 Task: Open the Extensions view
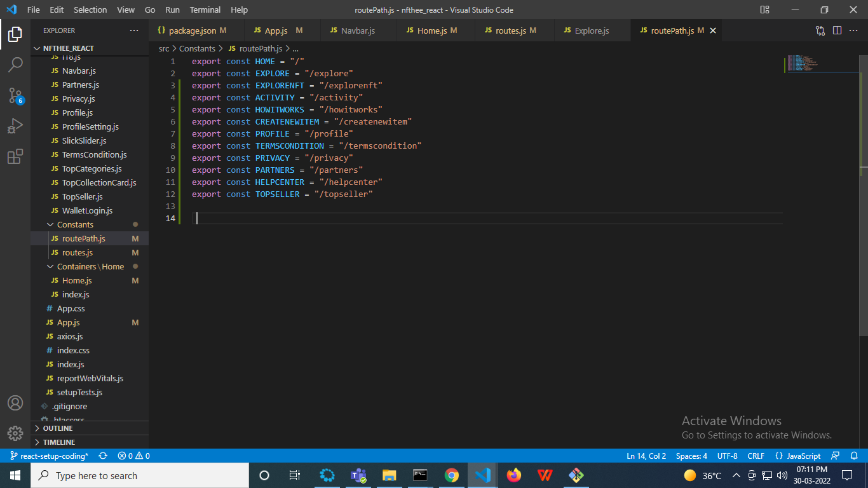coord(15,156)
